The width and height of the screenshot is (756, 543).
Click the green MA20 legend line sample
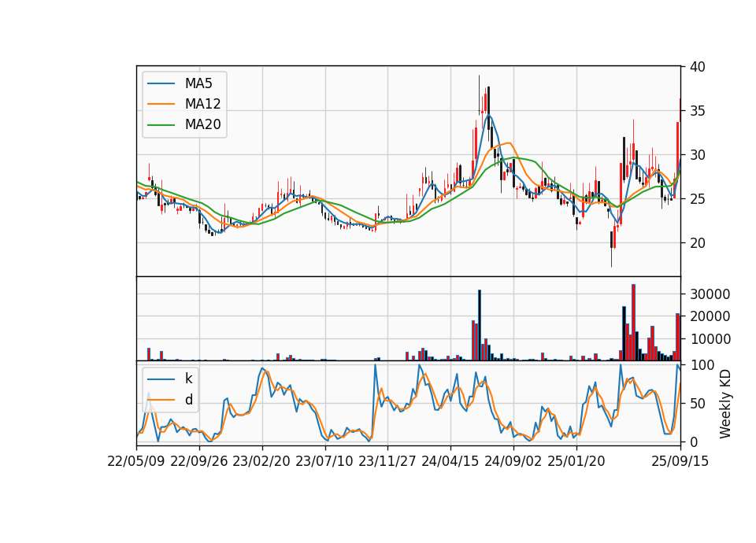161,125
